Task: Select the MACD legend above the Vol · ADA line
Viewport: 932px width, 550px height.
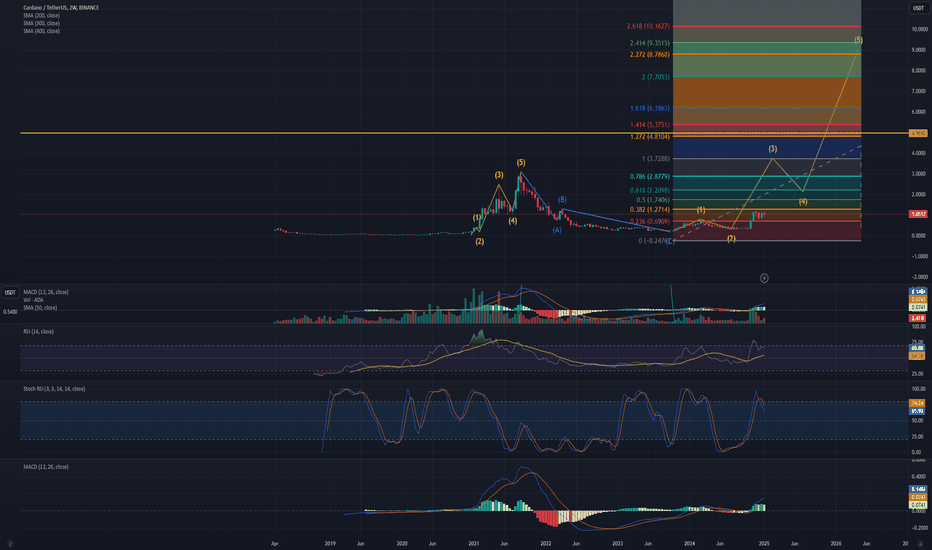Action: pyautogui.click(x=46, y=292)
